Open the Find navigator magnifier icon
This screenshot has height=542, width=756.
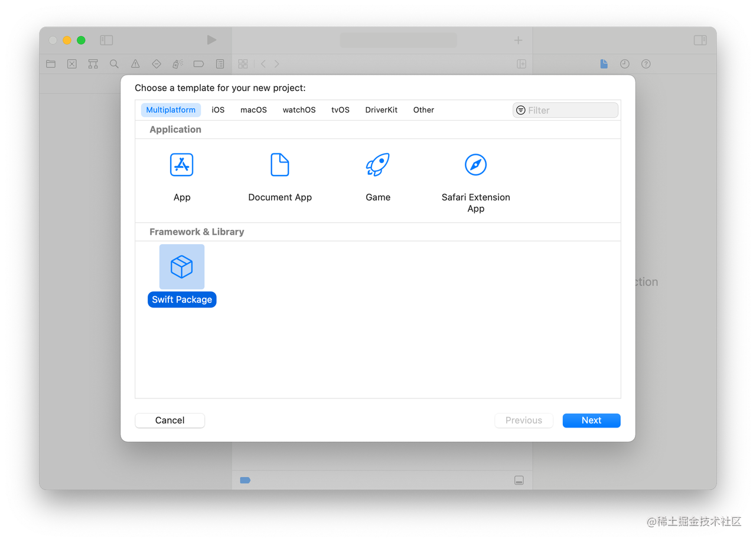coord(114,64)
